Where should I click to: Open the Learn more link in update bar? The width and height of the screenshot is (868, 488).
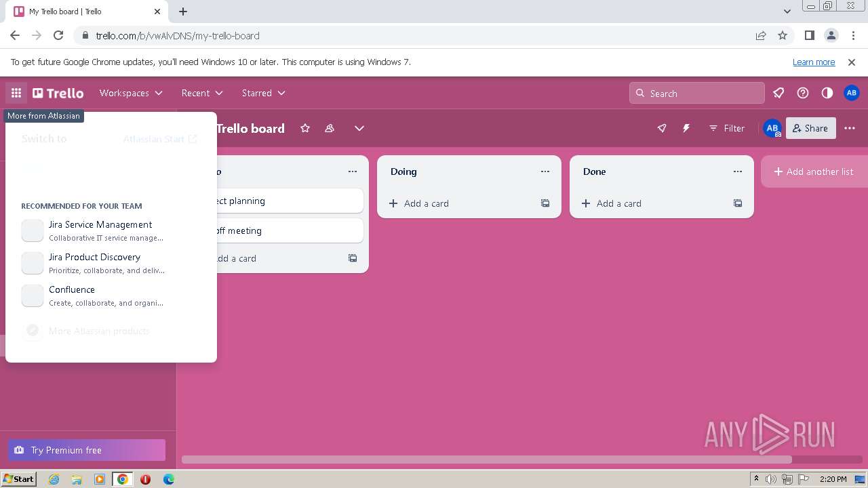814,62
